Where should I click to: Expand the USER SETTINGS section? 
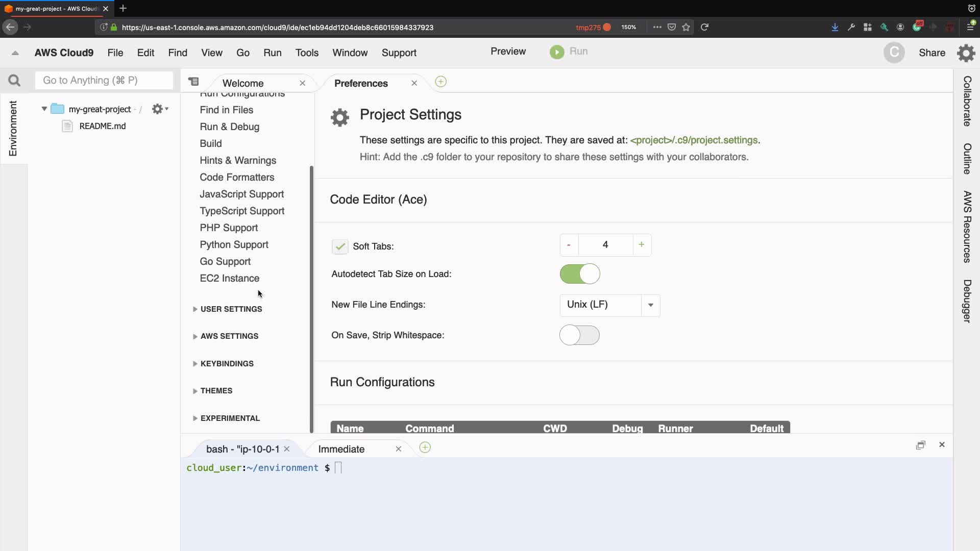231,309
